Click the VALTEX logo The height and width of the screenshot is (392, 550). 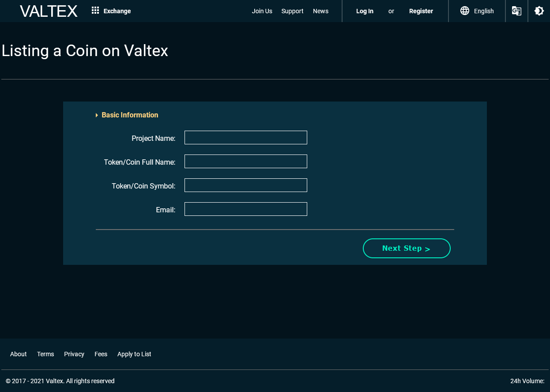point(49,11)
